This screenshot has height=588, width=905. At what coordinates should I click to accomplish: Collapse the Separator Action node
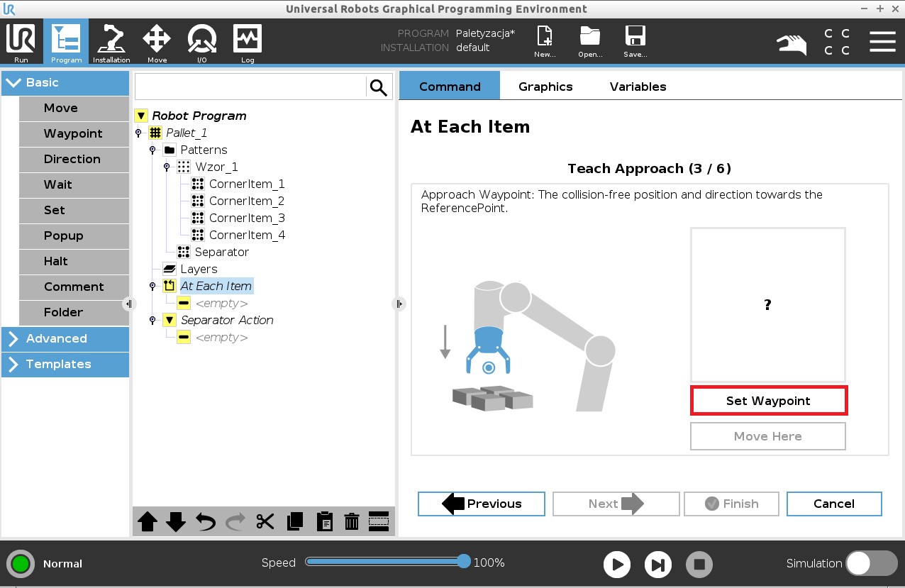152,320
